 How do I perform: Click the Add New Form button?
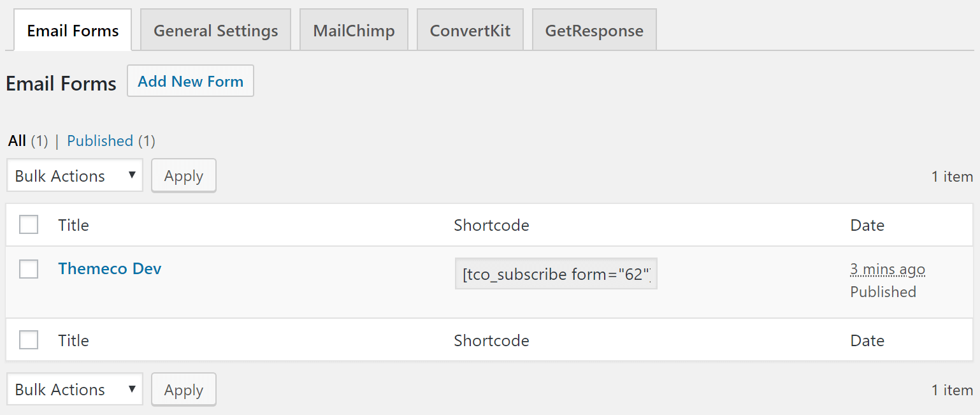[x=190, y=81]
